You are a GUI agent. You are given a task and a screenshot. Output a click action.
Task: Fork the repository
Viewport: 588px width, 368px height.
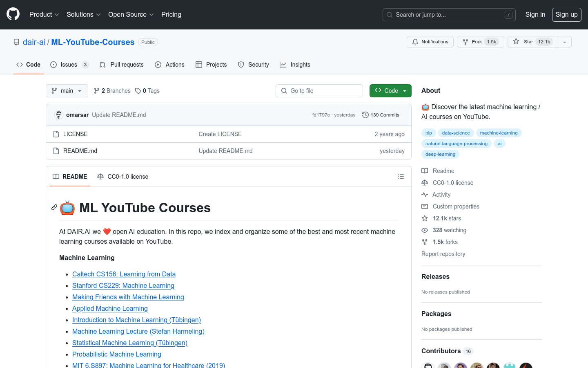(x=481, y=42)
